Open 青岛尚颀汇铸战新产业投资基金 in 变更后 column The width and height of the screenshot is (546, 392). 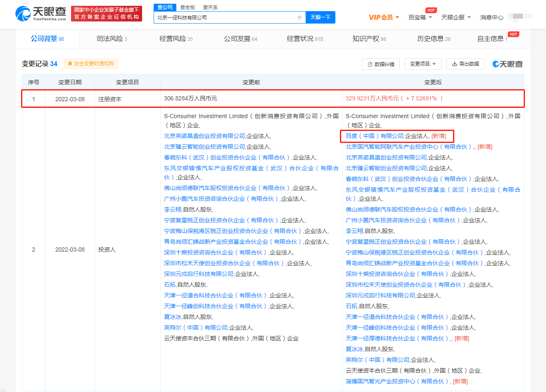click(x=415, y=263)
